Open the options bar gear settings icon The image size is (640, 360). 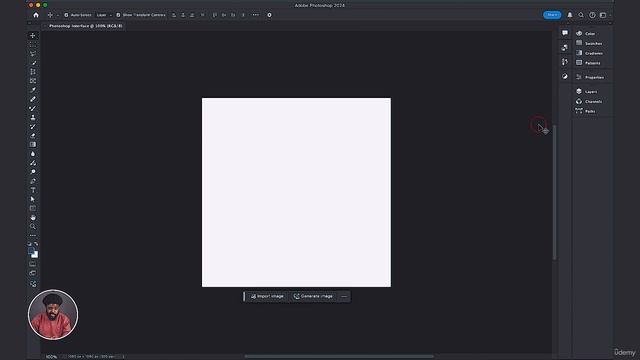(x=269, y=15)
